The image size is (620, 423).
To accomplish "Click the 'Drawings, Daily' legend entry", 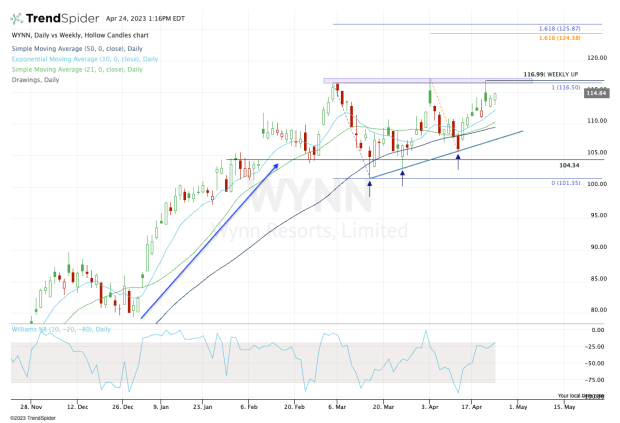I will [35, 79].
